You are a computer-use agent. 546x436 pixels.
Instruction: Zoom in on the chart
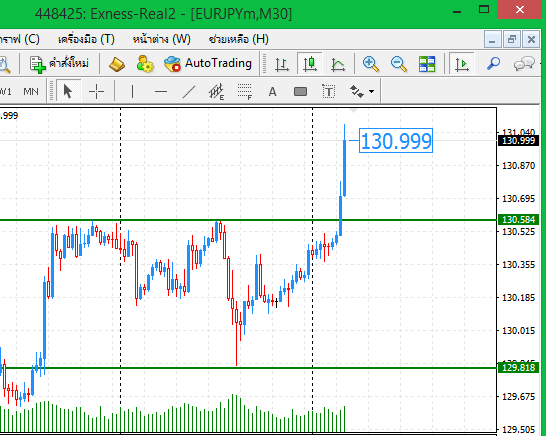point(370,64)
